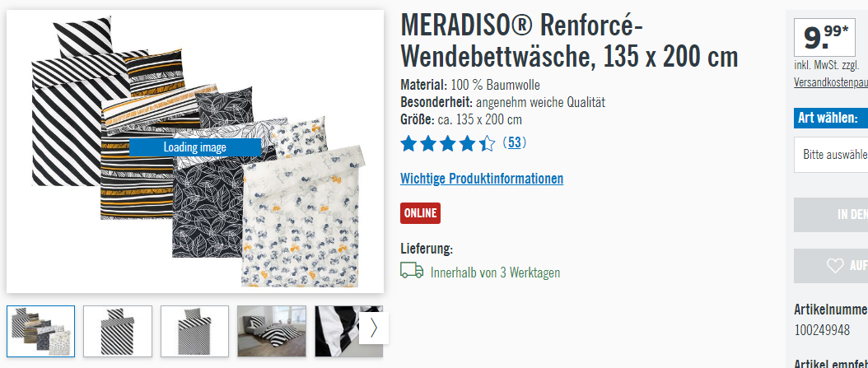Select the third thumbnail thin-striped bedding

tap(195, 331)
